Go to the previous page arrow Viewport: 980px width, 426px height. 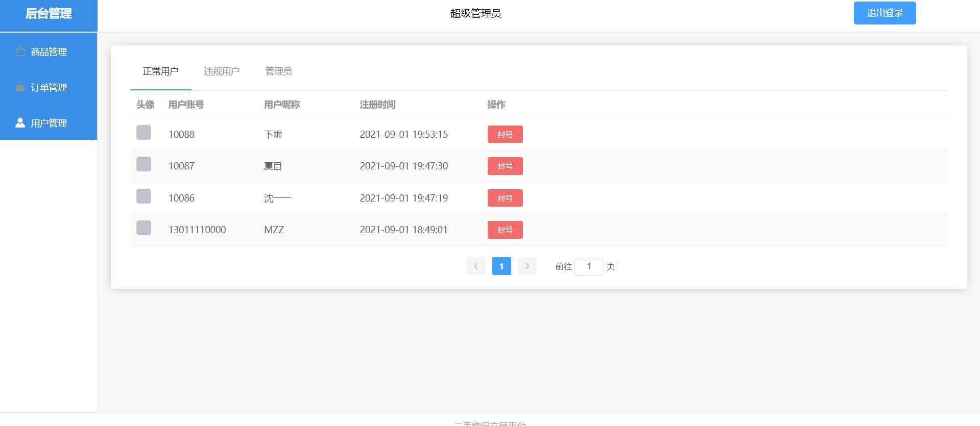click(x=476, y=266)
